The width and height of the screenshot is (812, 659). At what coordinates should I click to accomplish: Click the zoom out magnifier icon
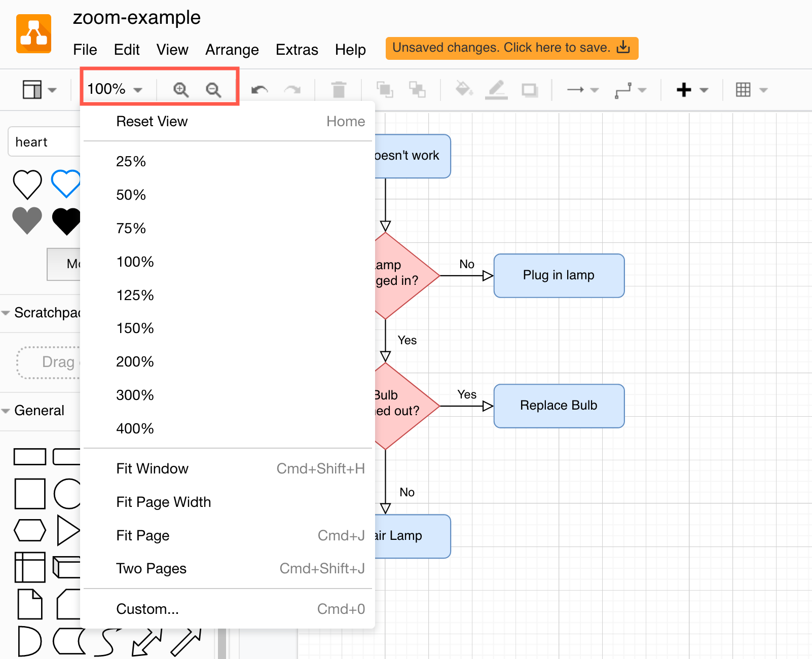[213, 90]
